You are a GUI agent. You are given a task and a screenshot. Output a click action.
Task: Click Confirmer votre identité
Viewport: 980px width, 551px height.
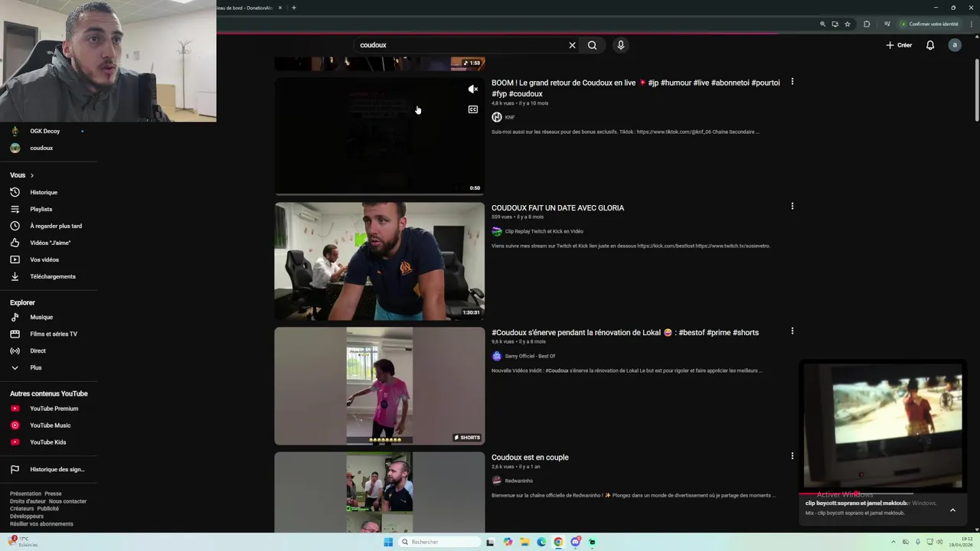click(929, 24)
